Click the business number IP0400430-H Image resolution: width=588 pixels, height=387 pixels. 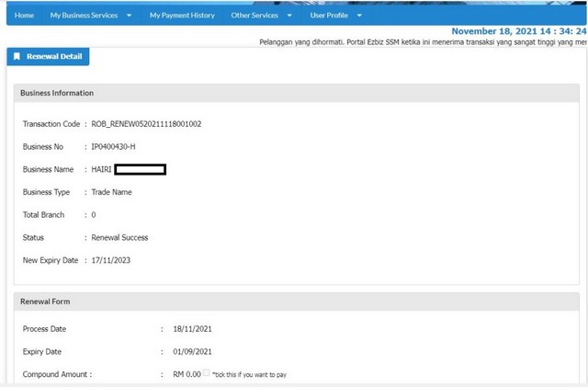[114, 146]
